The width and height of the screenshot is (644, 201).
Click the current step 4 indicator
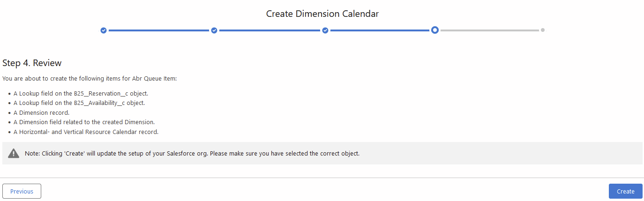tap(435, 30)
